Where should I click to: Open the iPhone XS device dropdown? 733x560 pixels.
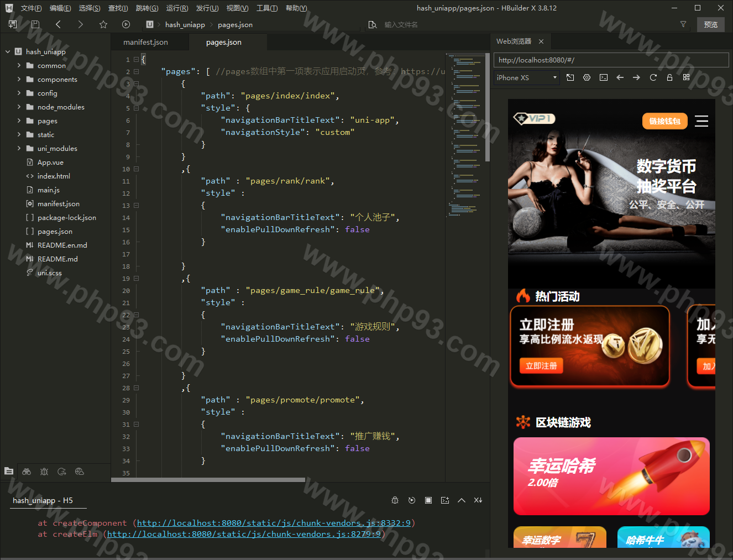[526, 78]
